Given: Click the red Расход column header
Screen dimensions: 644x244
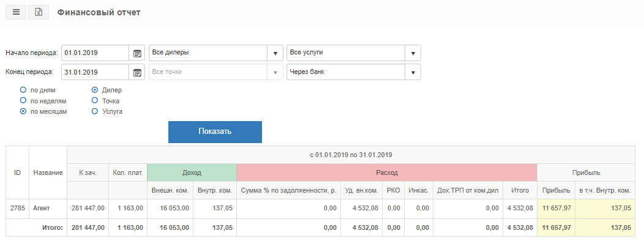Looking at the screenshot, I should [x=387, y=172].
